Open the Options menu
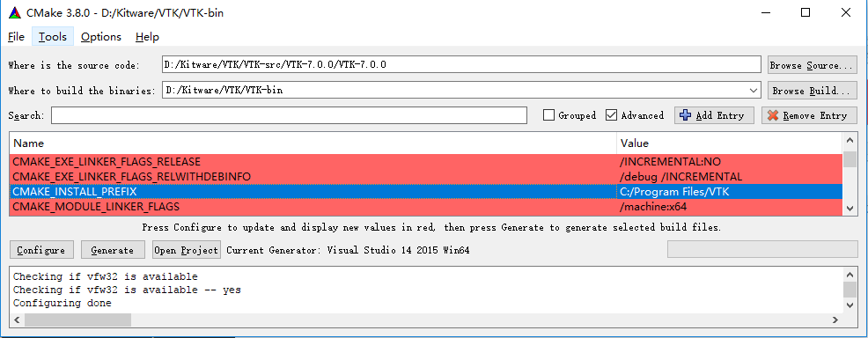Image resolution: width=868 pixels, height=338 pixels. [100, 37]
